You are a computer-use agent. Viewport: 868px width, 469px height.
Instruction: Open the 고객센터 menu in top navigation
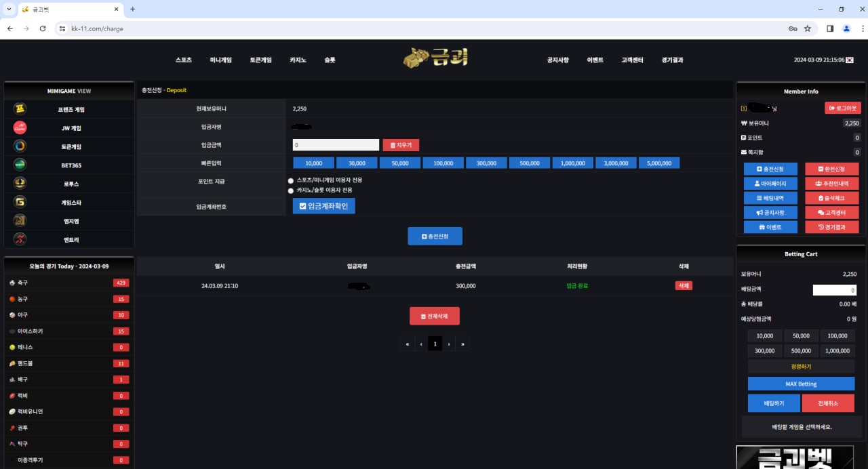tap(632, 60)
